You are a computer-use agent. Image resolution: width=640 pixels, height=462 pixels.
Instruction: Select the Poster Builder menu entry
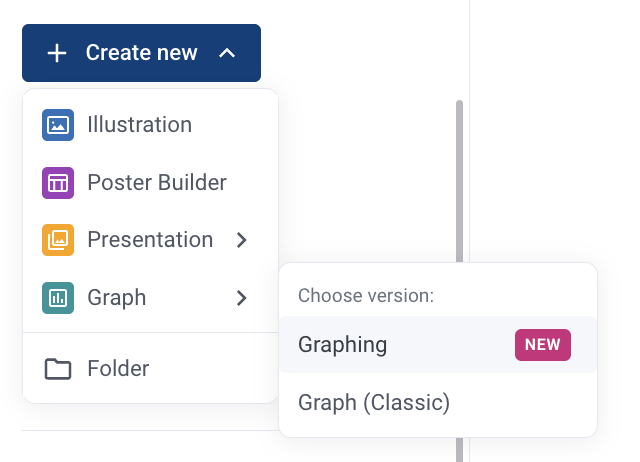point(151,183)
